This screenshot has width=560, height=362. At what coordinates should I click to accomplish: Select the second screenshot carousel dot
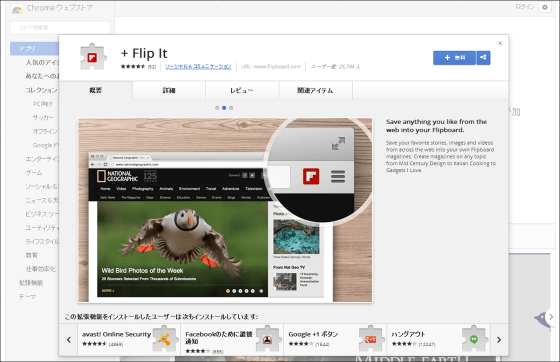[x=224, y=108]
